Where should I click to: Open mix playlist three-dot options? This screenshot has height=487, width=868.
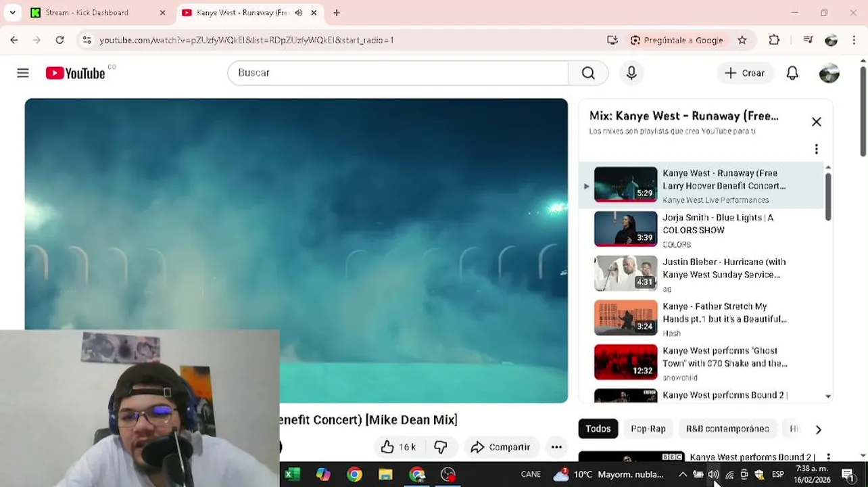[816, 149]
